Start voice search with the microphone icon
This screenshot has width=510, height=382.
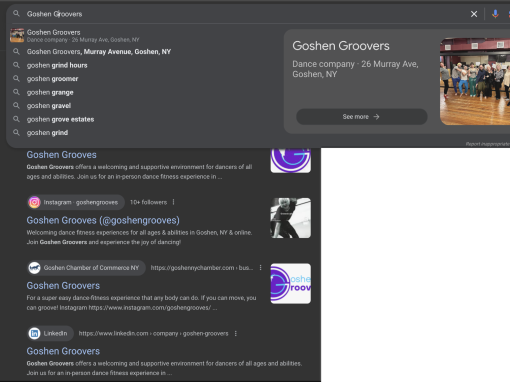(495, 14)
